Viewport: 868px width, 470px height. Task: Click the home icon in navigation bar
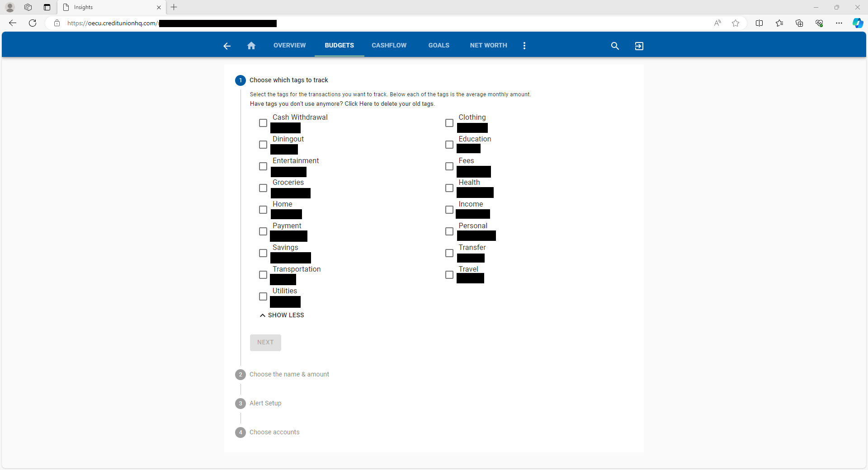click(x=251, y=46)
